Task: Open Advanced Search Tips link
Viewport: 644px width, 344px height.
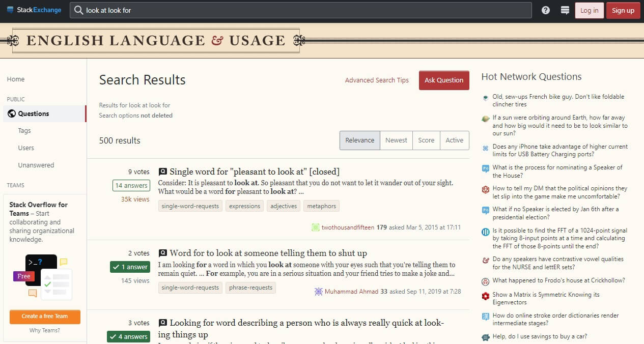Action: tap(377, 80)
